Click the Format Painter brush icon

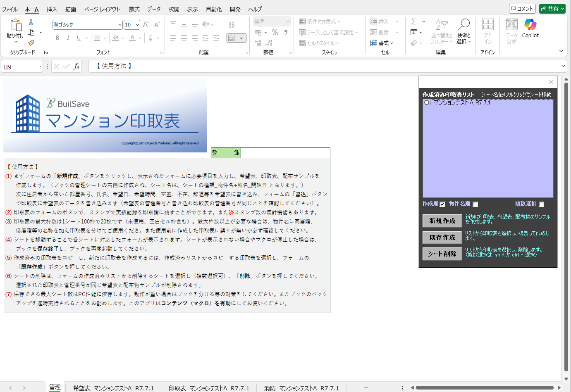[31, 43]
